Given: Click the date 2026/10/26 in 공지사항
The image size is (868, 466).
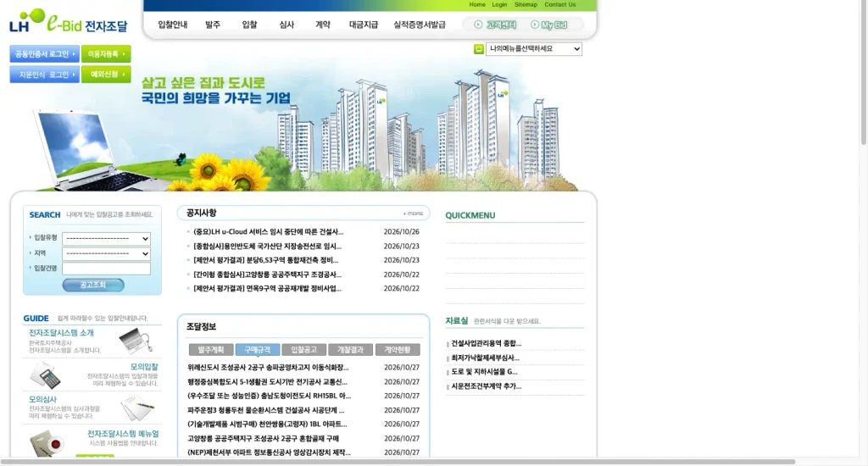Looking at the screenshot, I should tap(401, 232).
